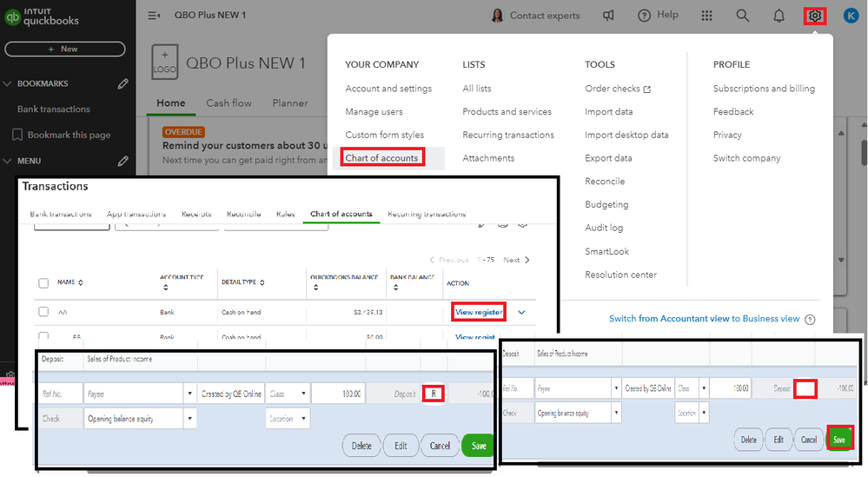Click the main page vertical scrollbar thumb
The height and width of the screenshot is (477, 868).
point(864,152)
